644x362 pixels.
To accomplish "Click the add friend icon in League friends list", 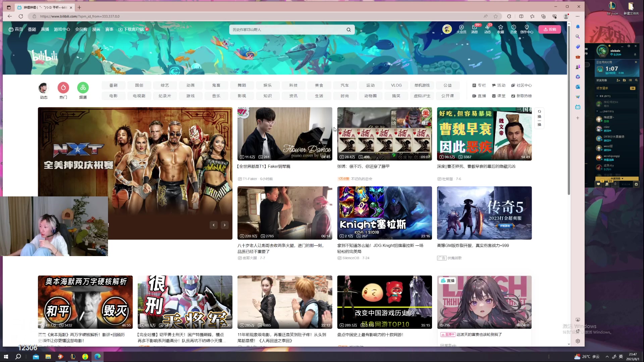I will pyautogui.click(x=618, y=80).
